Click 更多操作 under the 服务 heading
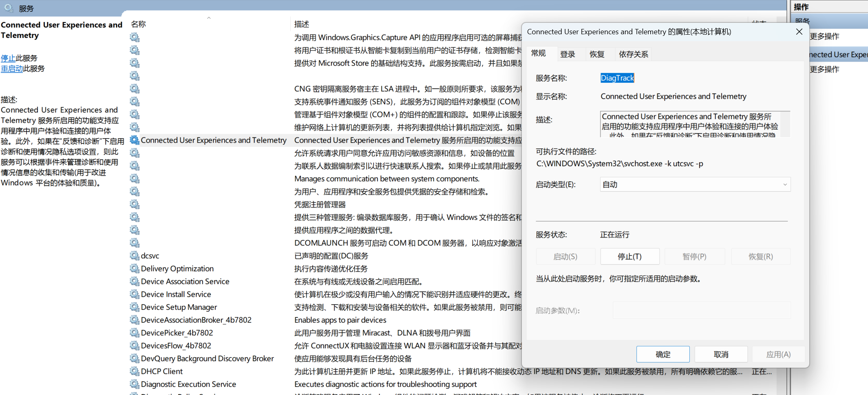 click(x=824, y=36)
